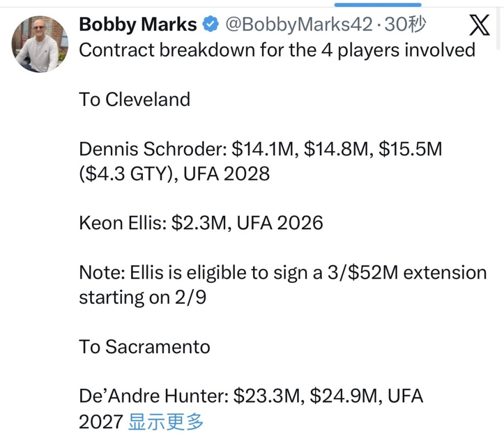Click the Dennis Schroder salary line
504x434 pixels.
(x=260, y=149)
